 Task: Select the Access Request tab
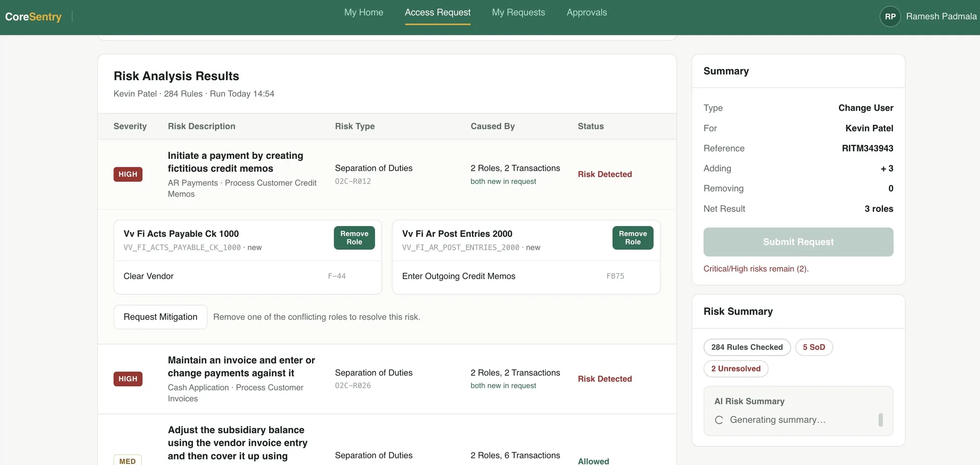point(438,12)
